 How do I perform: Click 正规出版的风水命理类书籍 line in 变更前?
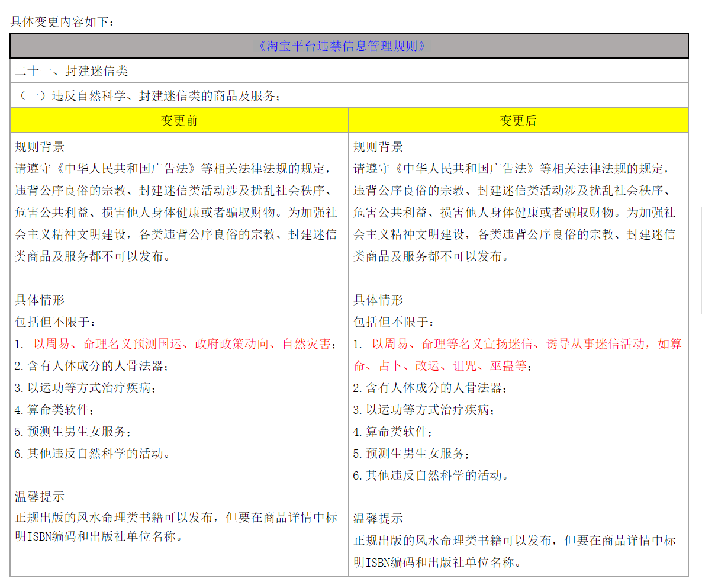[x=176, y=518]
